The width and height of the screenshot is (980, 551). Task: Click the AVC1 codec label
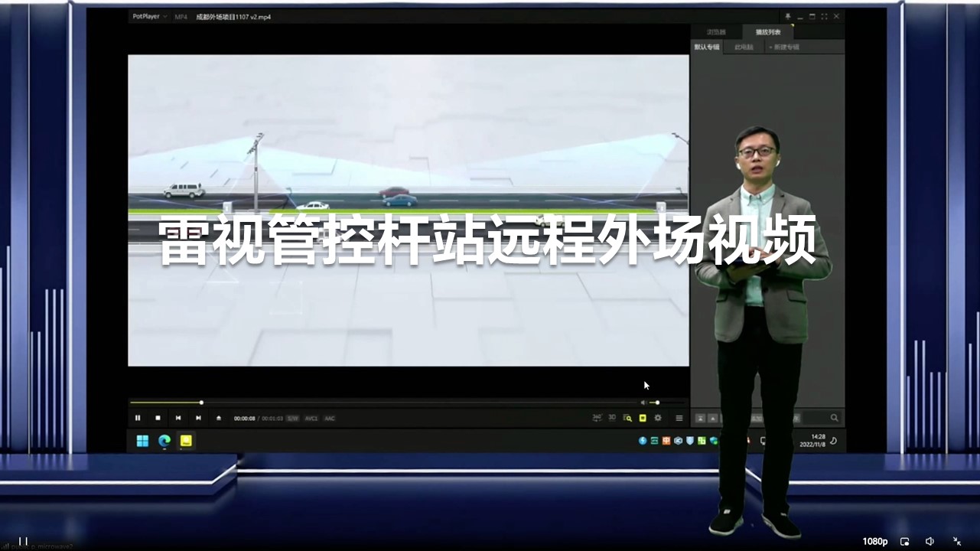[311, 419]
